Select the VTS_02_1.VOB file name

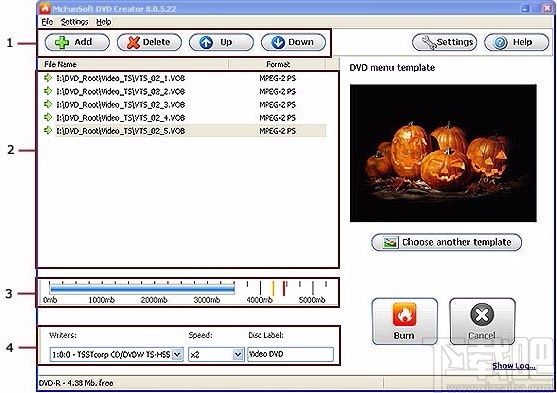tap(120, 78)
